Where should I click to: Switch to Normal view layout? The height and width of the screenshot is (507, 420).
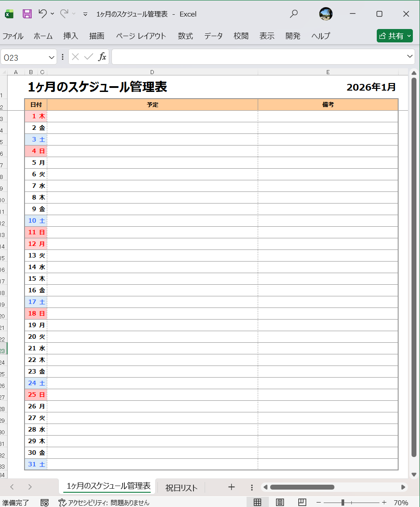click(x=257, y=503)
